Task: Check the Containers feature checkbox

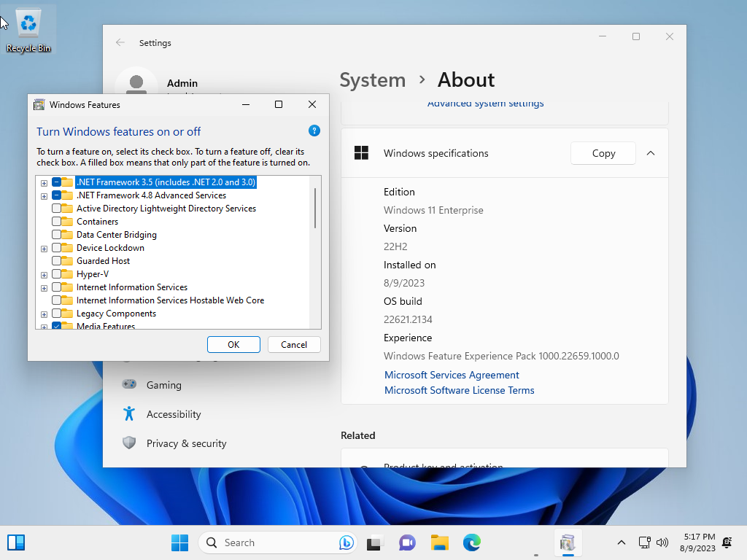Action: point(56,222)
